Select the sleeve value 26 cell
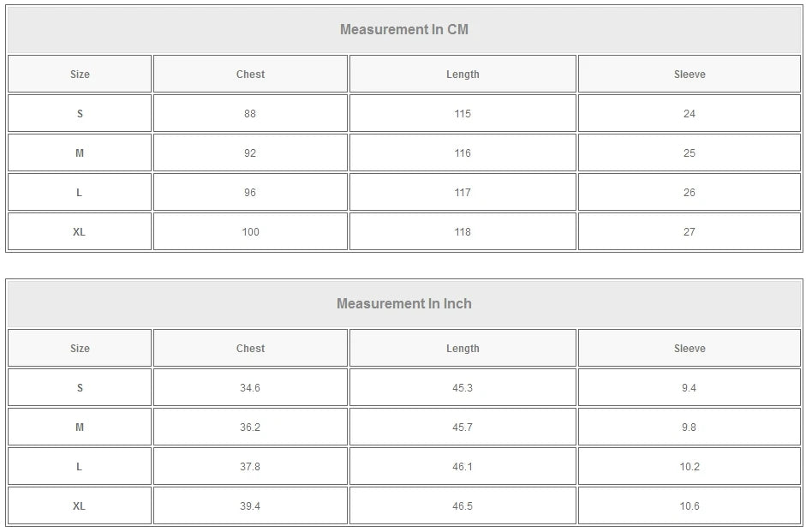806x532 pixels. coord(690,193)
